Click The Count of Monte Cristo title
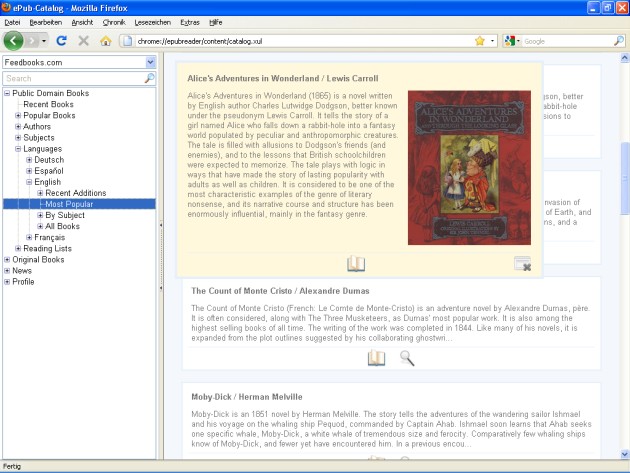630x473 pixels. 241,291
